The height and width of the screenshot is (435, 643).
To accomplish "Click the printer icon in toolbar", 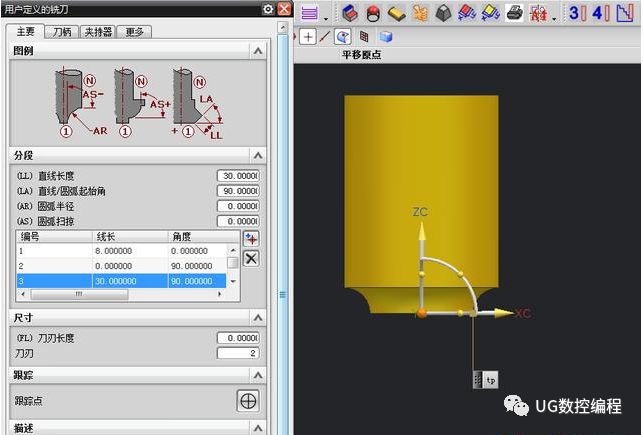I will tap(514, 13).
